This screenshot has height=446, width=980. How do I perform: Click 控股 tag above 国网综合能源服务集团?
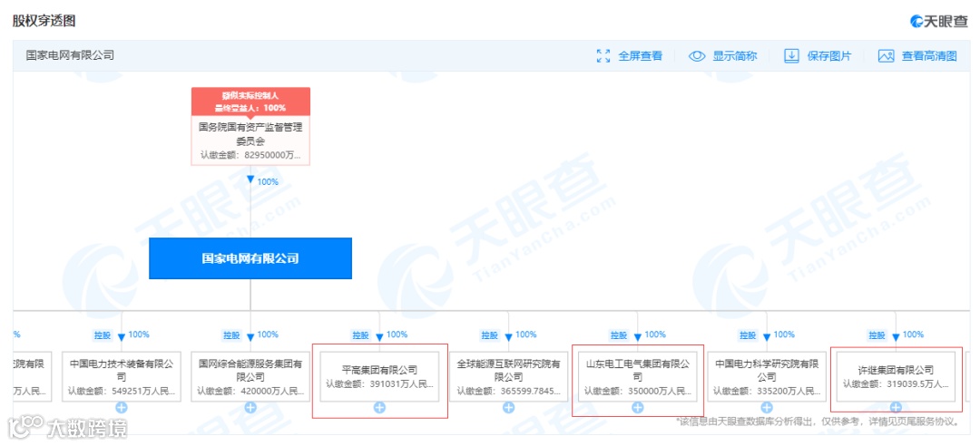click(232, 335)
